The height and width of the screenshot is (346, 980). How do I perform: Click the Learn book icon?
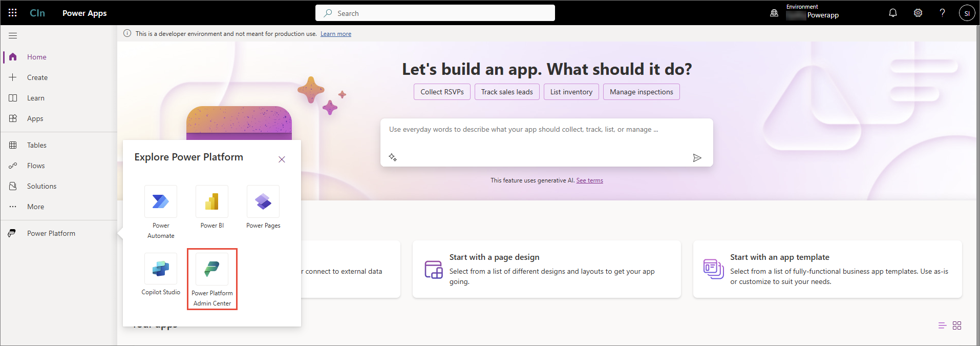(13, 98)
